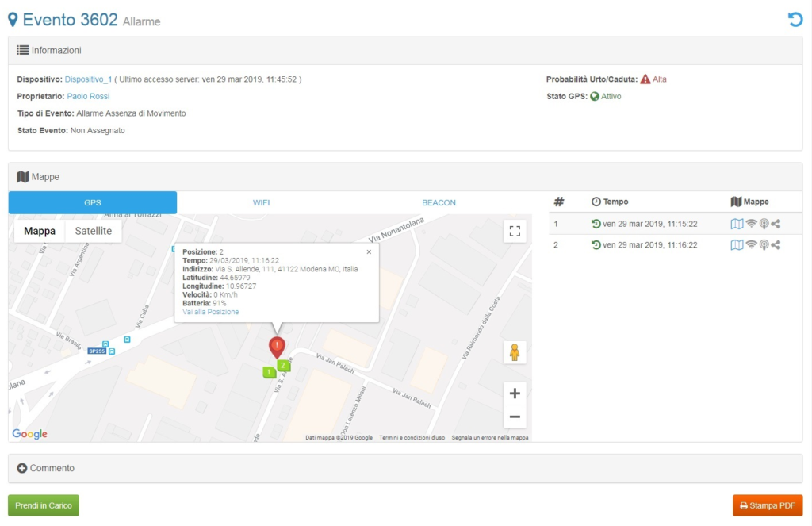Open Termini e condizioni d'uso link
The image size is (812, 526).
coord(412,437)
